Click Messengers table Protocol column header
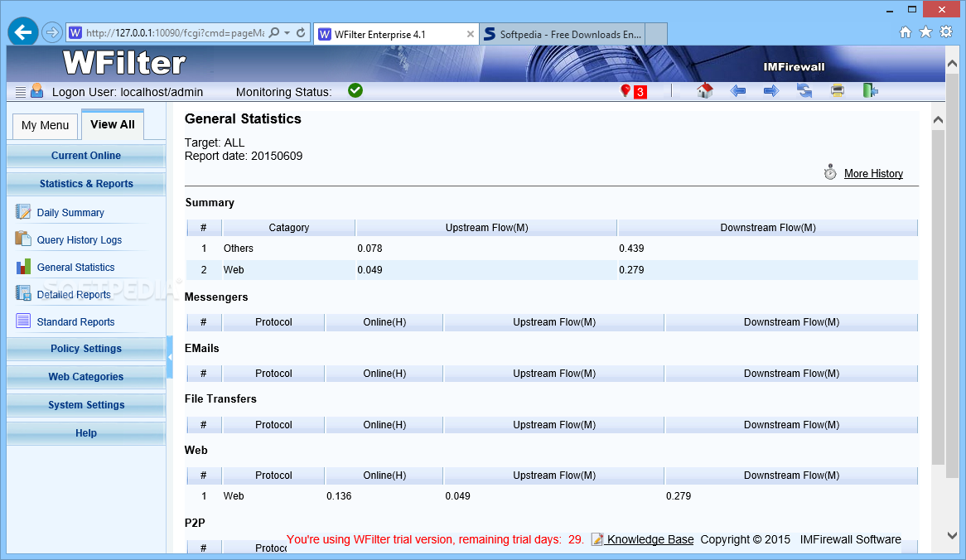The width and height of the screenshot is (966, 560). point(273,322)
